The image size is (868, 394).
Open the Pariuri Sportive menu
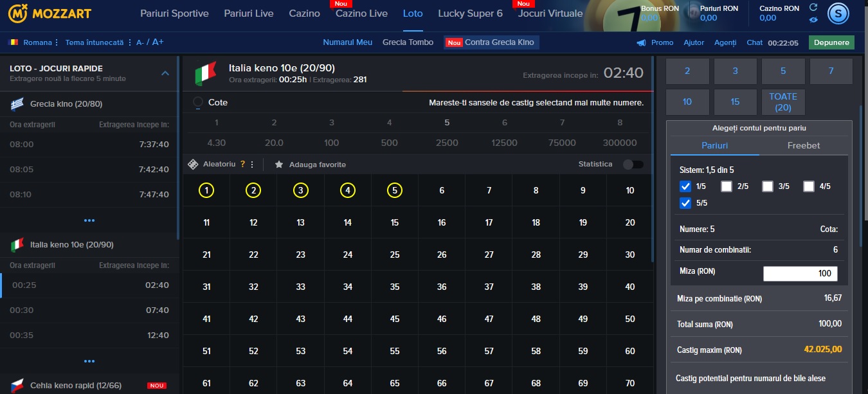tap(174, 13)
